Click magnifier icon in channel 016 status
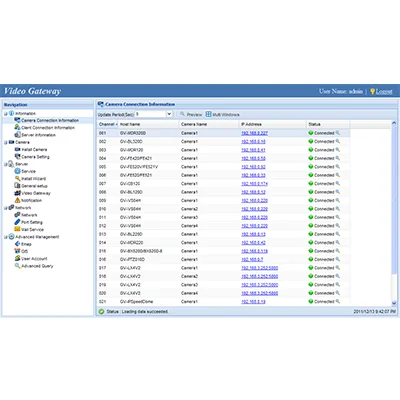Image resolution: width=400 pixels, height=400 pixels. click(x=338, y=259)
